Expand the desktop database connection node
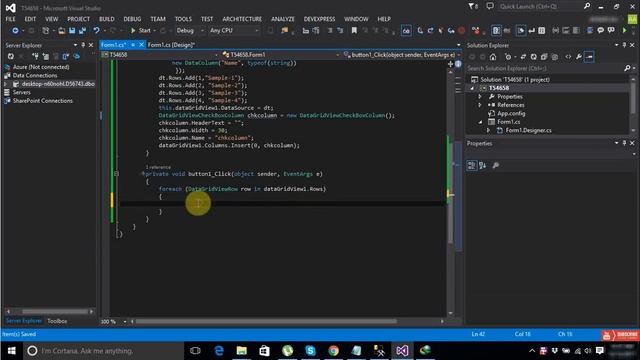Image resolution: width=640 pixels, height=360 pixels. (6, 84)
